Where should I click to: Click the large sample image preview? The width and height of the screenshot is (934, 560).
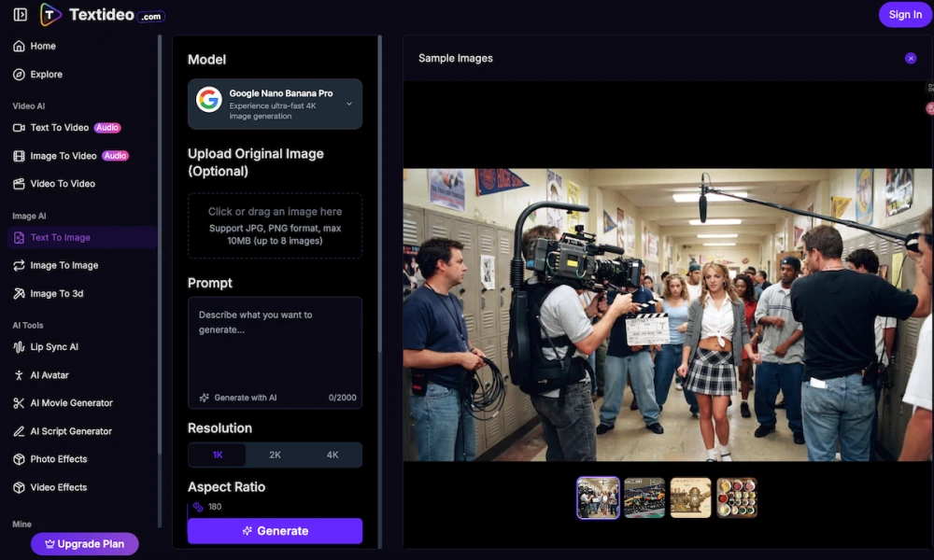click(x=667, y=315)
